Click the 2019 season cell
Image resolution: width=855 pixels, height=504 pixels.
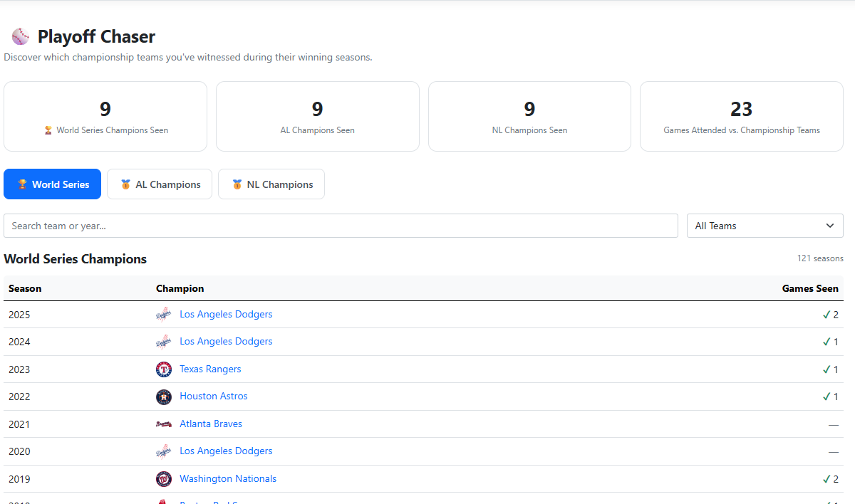click(19, 479)
